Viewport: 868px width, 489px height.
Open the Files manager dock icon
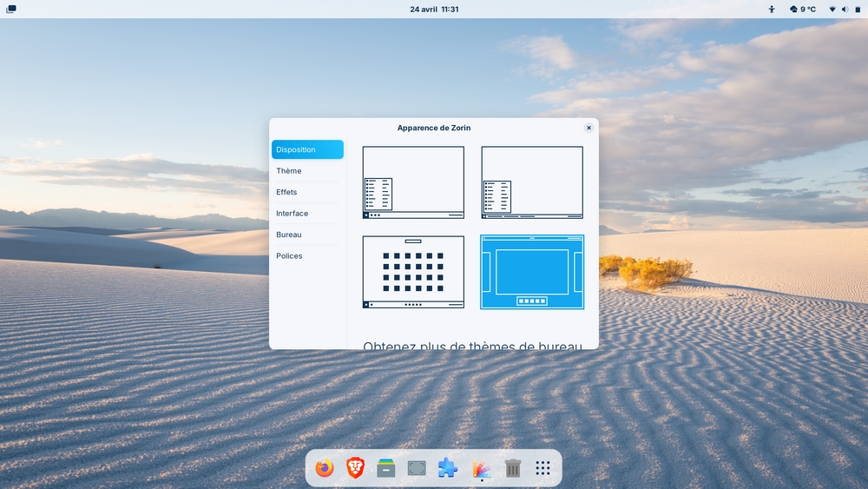(x=386, y=468)
